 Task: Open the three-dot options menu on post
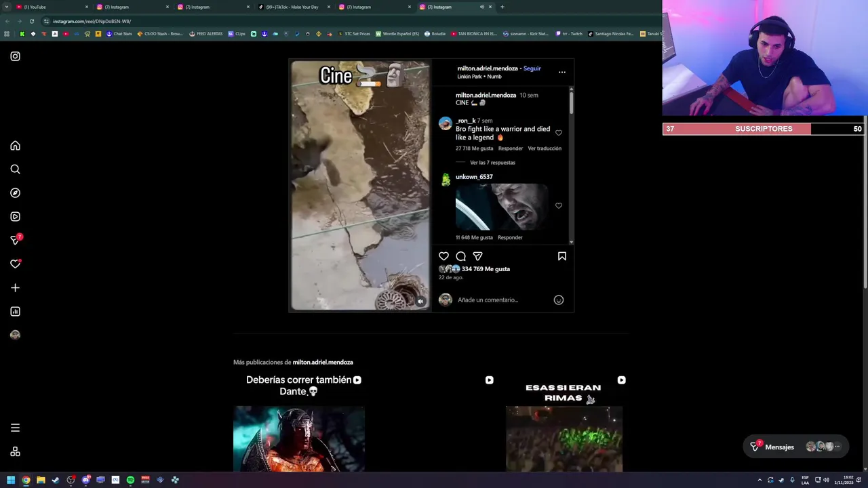pos(561,72)
